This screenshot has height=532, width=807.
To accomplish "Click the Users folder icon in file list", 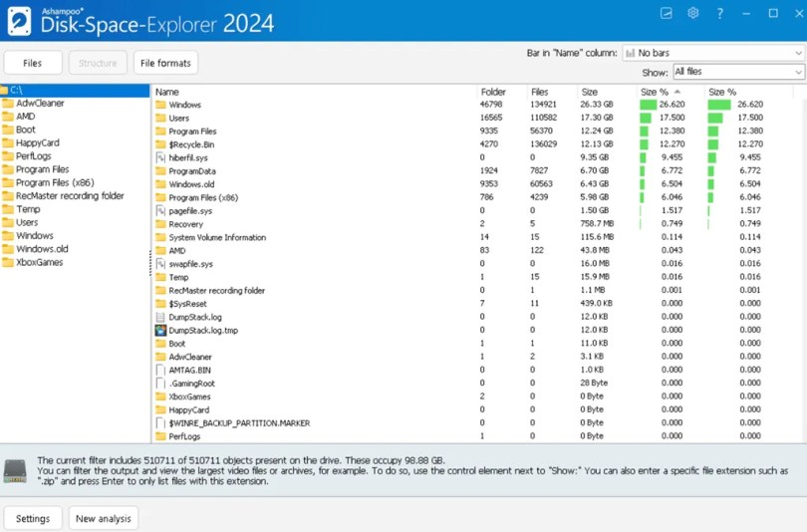I will [x=160, y=118].
